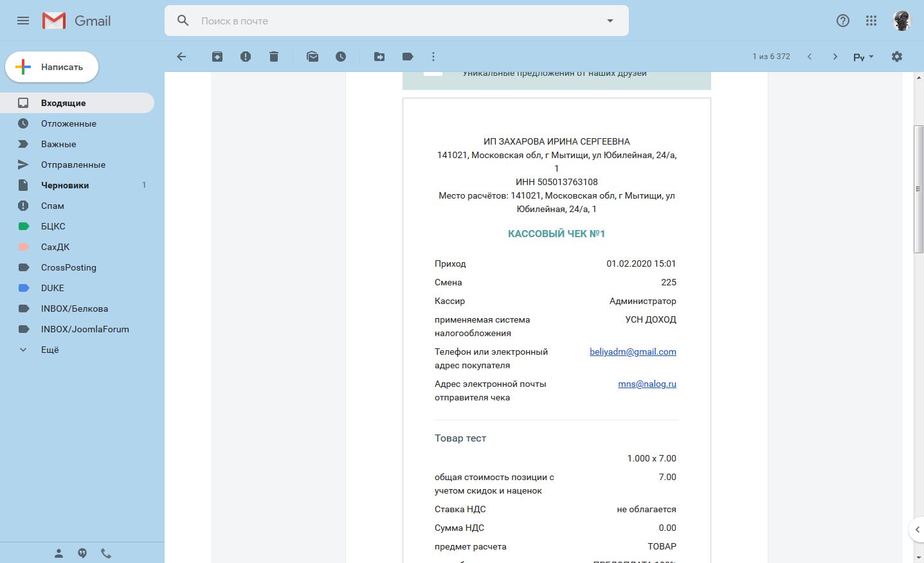Click the vertical scrollbar thumb

click(x=918, y=190)
